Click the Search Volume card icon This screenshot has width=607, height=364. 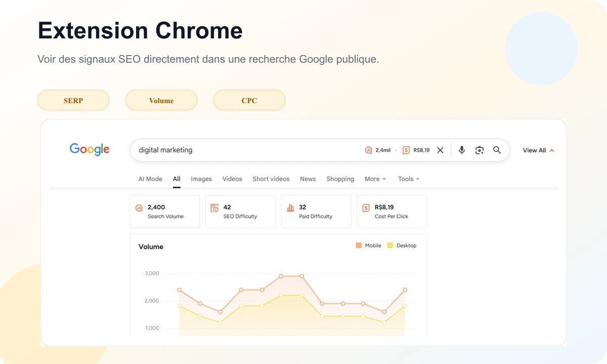139,208
